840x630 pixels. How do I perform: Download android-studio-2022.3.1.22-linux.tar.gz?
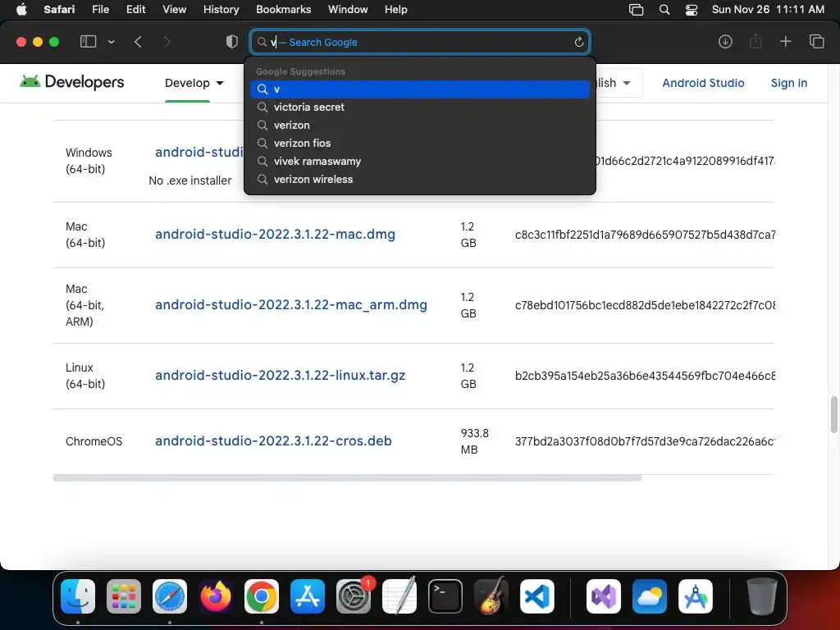click(281, 376)
